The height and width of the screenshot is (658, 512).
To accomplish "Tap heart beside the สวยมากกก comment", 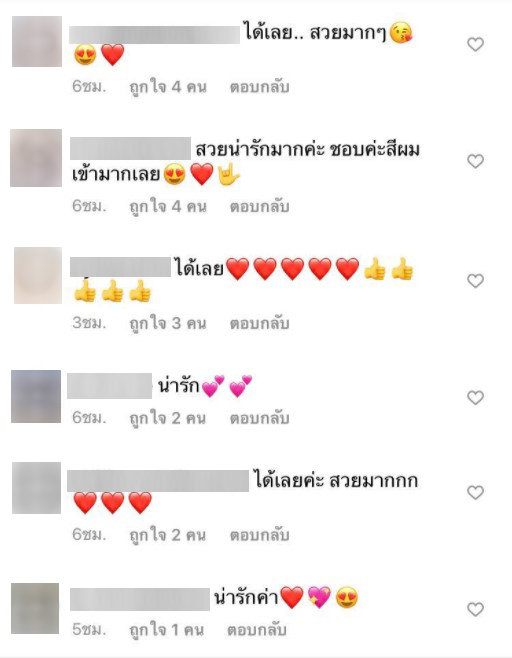I will pos(475,492).
